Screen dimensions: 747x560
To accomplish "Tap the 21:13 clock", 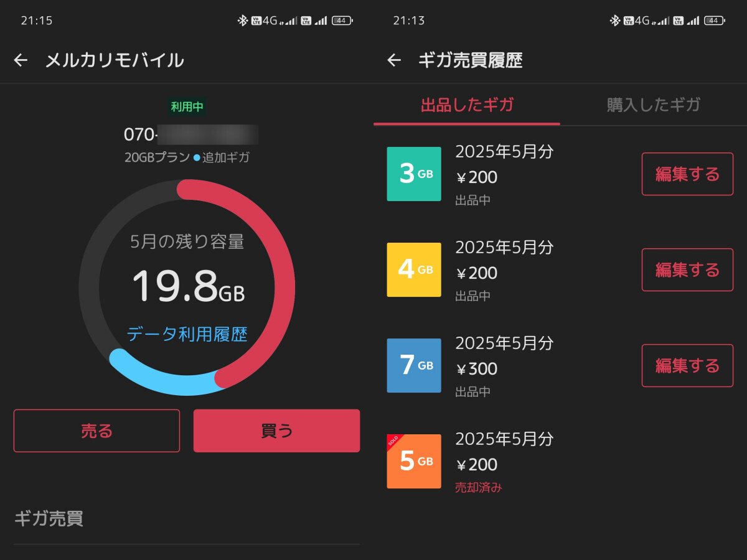I will [409, 21].
